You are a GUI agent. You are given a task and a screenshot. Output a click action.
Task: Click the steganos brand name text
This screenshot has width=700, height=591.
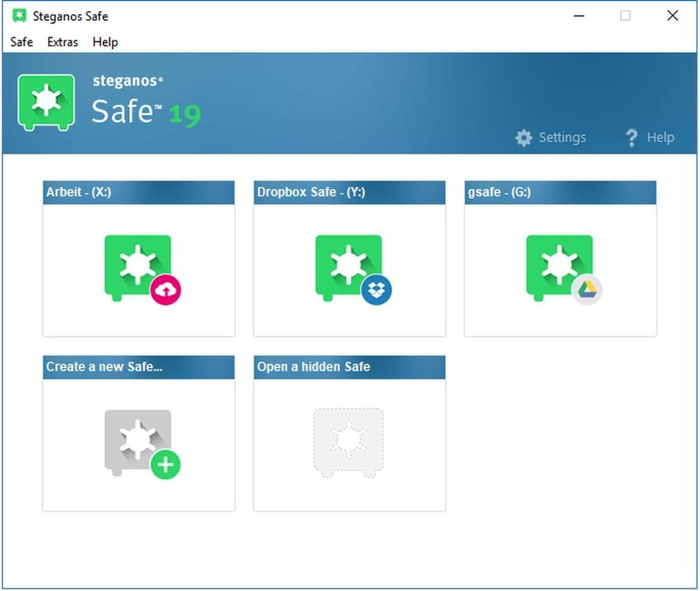coord(127,81)
